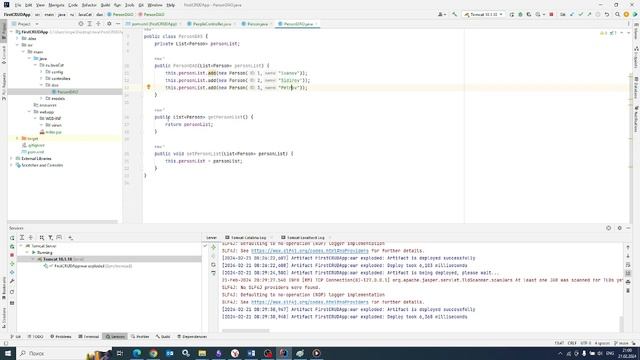Expand External Libraries node

11,159
